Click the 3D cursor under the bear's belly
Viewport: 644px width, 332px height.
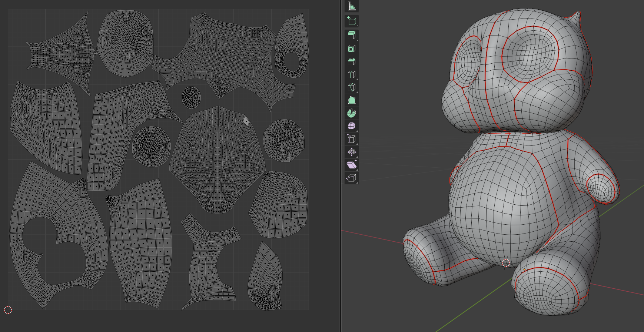[506, 263]
